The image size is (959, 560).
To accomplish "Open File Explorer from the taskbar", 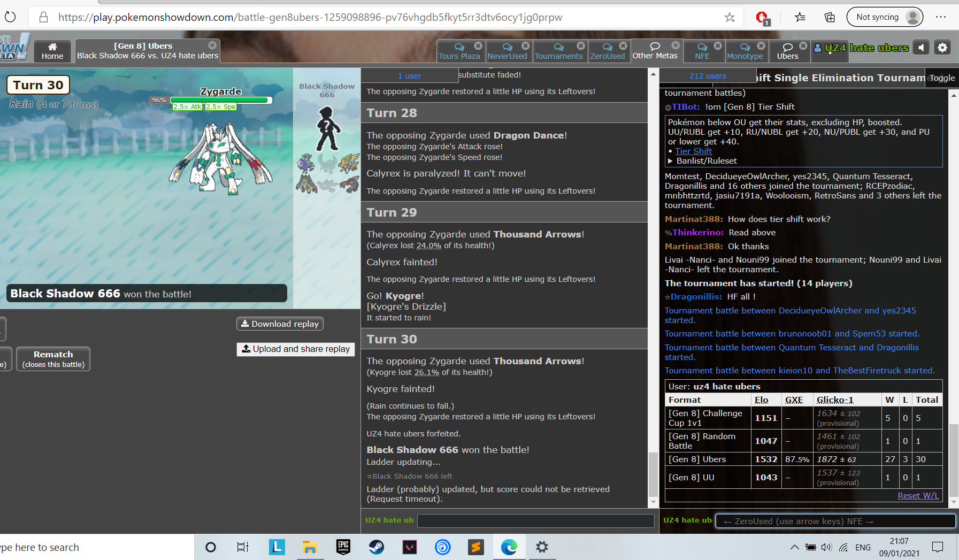I will coord(310,547).
